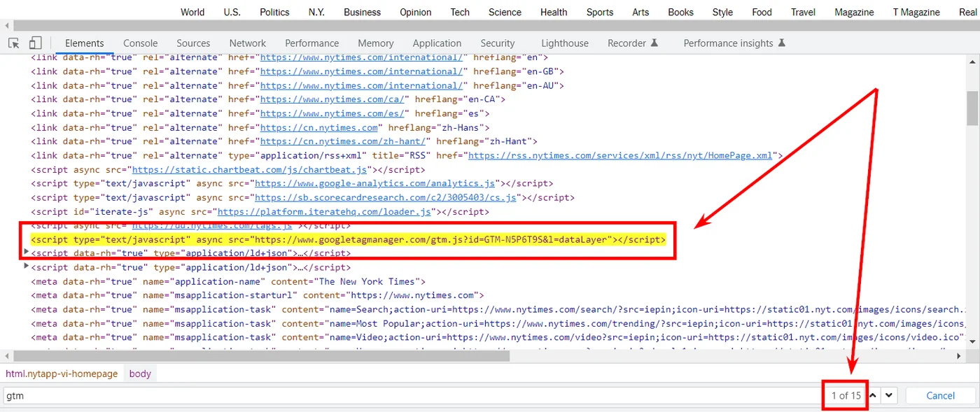980x412 pixels.
Task: Expand the second ld+json script node
Action: point(27,267)
